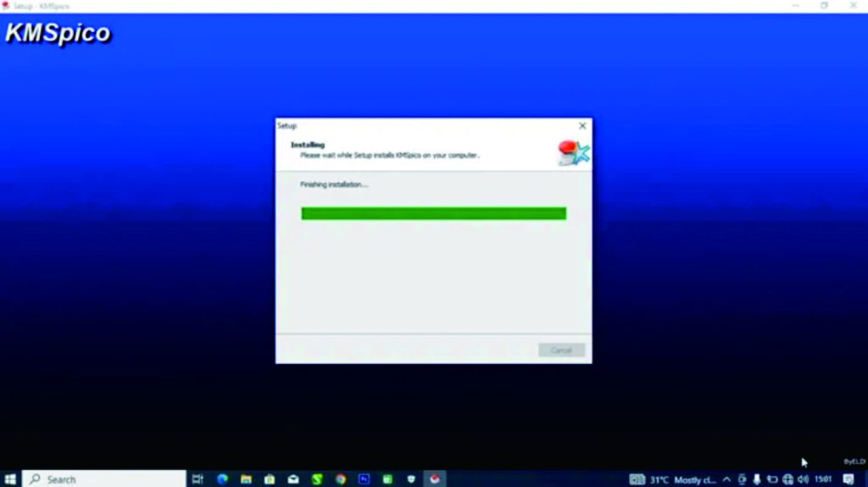
Task: Click the Windows Start button
Action: tap(10, 479)
